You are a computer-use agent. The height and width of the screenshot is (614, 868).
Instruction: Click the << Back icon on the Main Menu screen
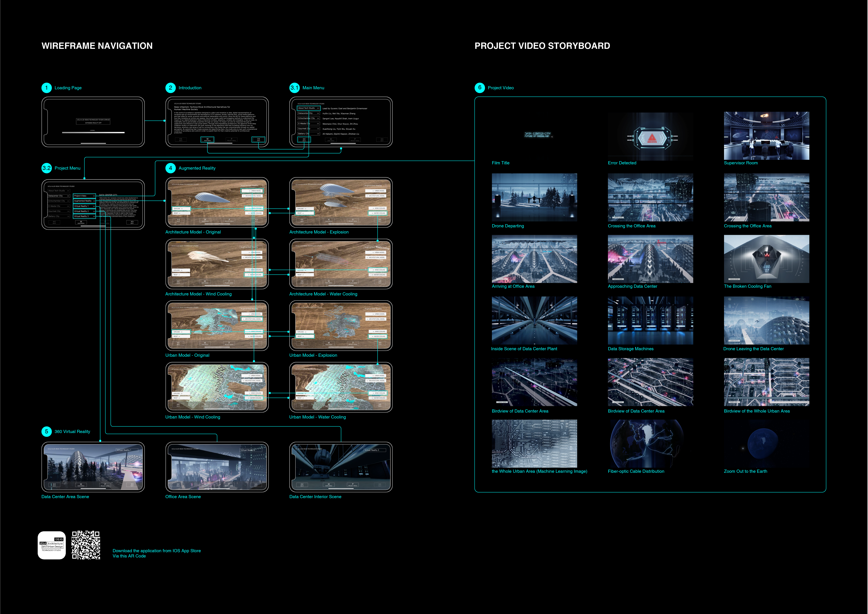coord(304,140)
